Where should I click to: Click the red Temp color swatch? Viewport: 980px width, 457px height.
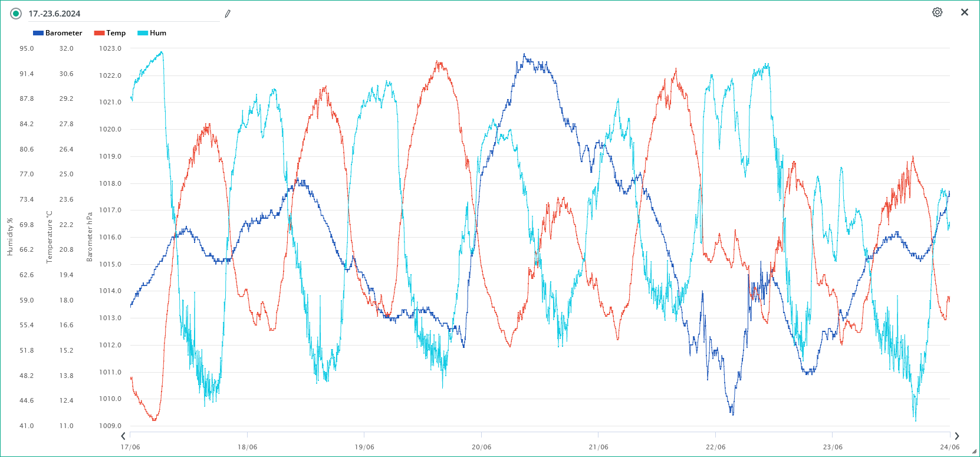(99, 33)
